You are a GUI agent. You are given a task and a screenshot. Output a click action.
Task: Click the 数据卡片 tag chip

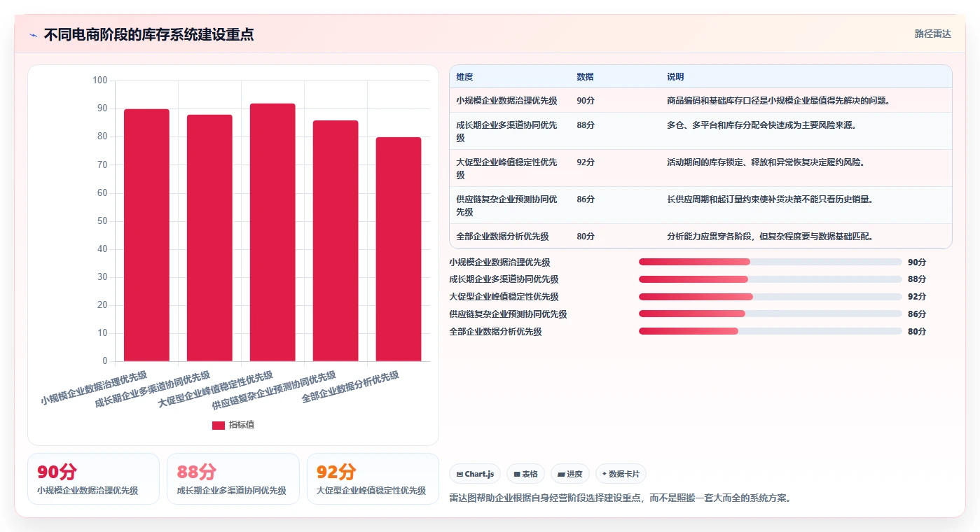click(621, 474)
